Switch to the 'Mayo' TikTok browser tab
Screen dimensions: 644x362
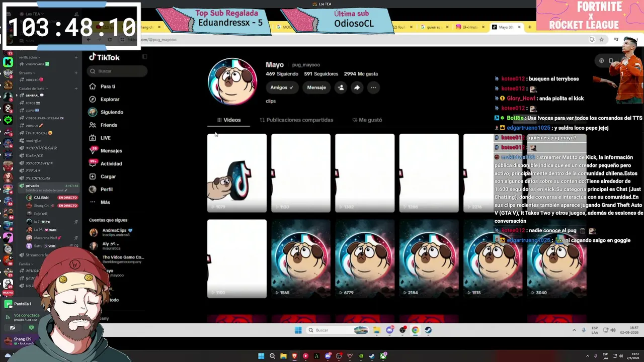pos(506,27)
